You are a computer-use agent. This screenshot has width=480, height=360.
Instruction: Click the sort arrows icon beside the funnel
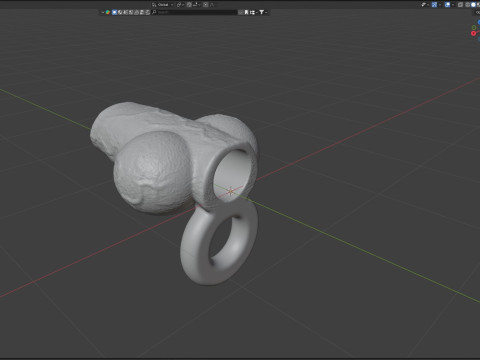point(252,12)
